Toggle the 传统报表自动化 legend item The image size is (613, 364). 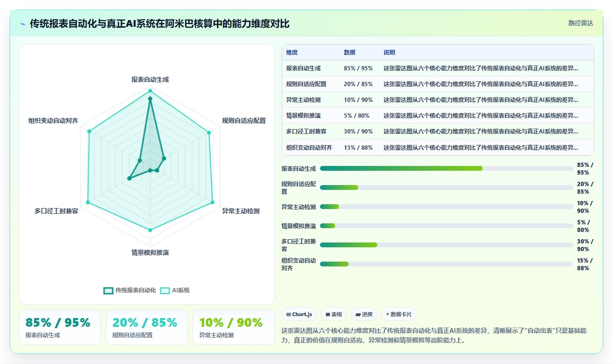tap(130, 290)
